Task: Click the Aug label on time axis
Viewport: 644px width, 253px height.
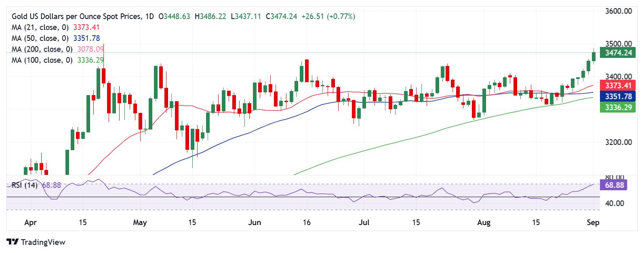Action: click(x=484, y=223)
